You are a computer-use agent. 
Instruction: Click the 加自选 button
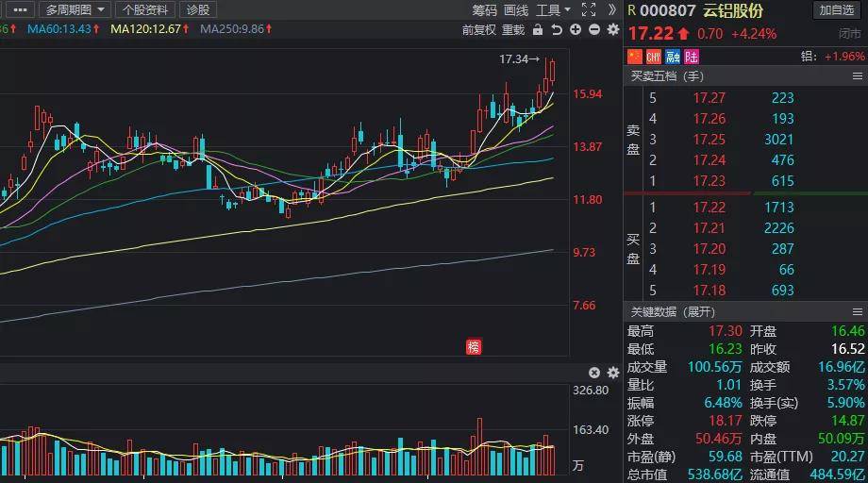tap(837, 10)
